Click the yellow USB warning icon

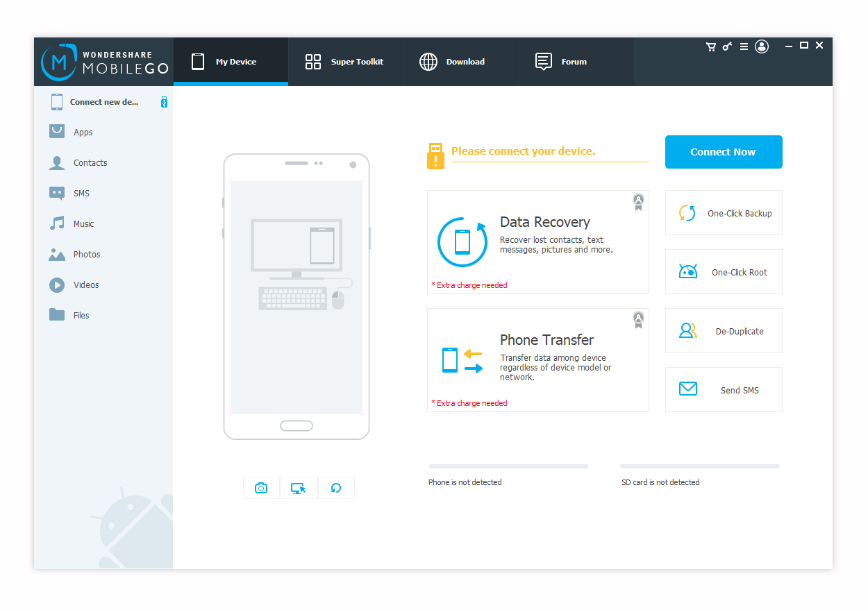435,156
